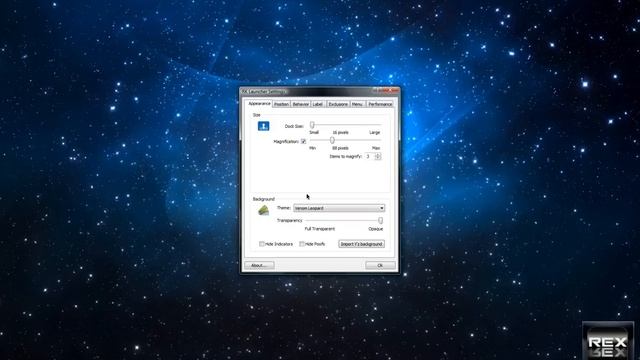
Task: Click the Transparency slider handle
Action: click(380, 220)
